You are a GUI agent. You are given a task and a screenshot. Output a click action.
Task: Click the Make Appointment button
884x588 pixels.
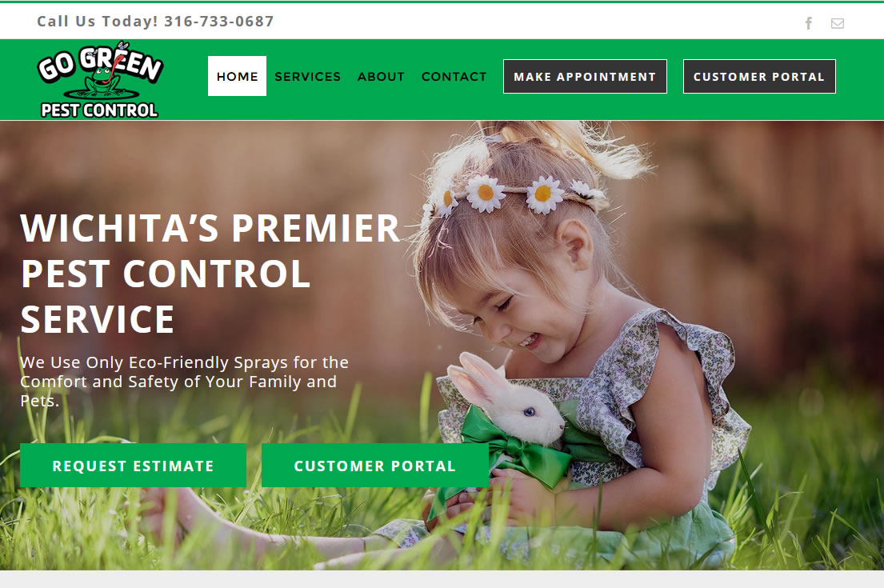click(585, 76)
